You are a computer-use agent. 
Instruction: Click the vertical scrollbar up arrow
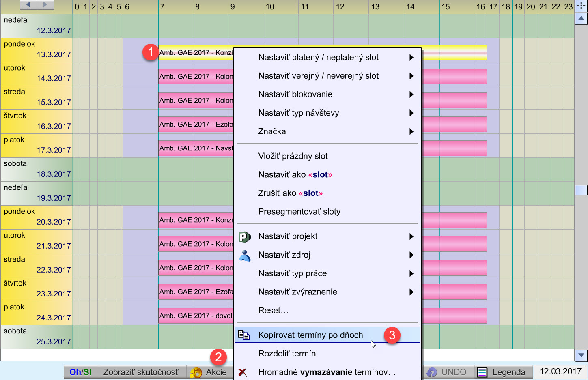coord(581,19)
